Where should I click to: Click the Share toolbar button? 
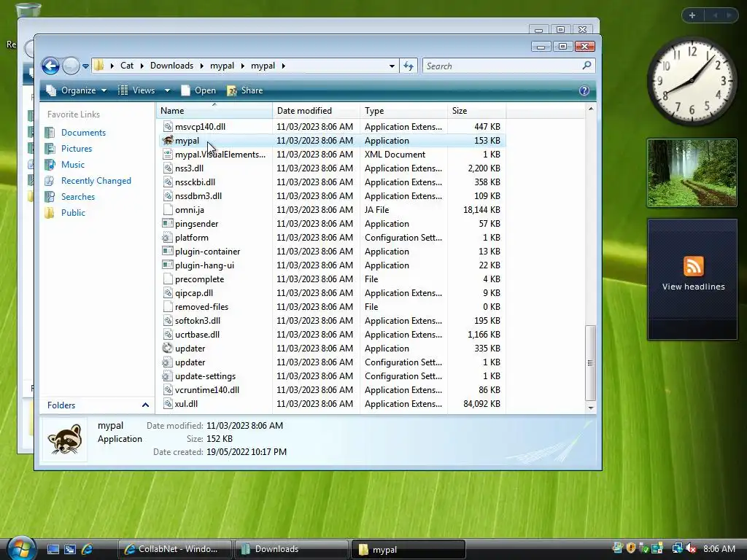[x=245, y=90]
